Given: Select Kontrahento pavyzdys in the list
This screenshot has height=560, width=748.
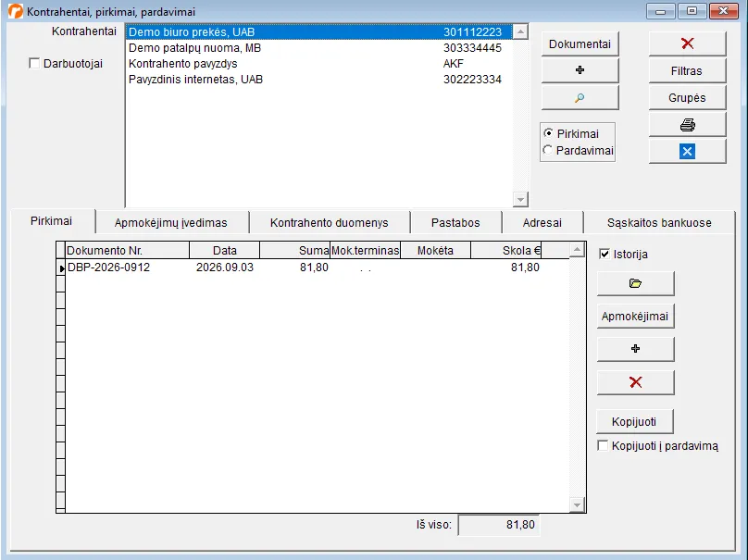Looking at the screenshot, I should pyautogui.click(x=318, y=64).
